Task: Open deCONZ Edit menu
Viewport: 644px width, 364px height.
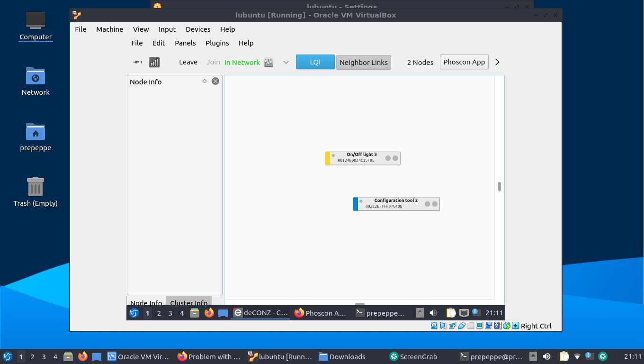Action: [159, 43]
